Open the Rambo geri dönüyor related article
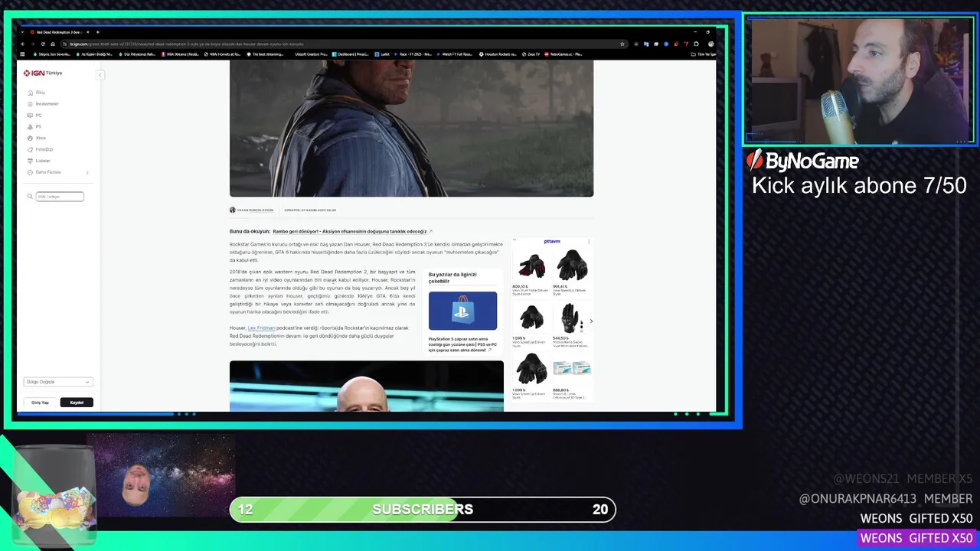This screenshot has height=551, width=980. [x=352, y=231]
